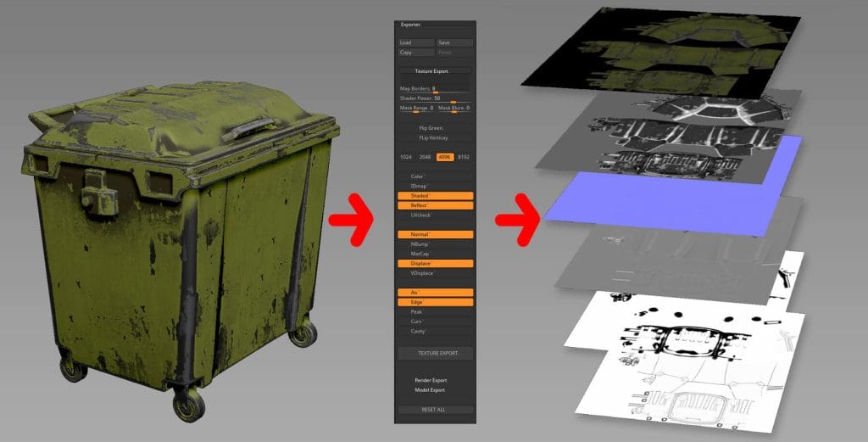Enable the Color map export
The image size is (868, 442).
click(435, 176)
